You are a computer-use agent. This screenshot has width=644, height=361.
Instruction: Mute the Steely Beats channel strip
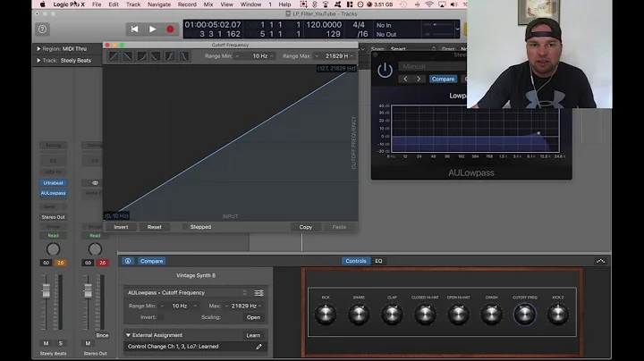pos(46,343)
